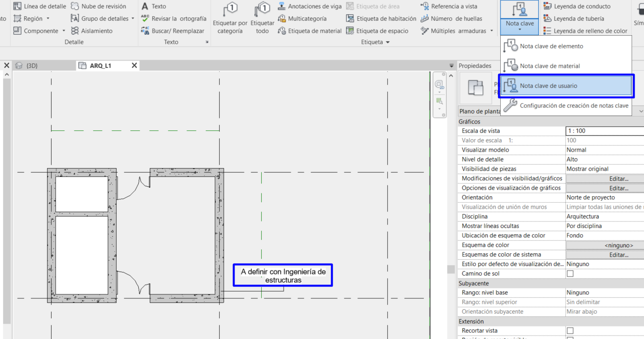This screenshot has width=644, height=339.
Task: Click the 2D navigation wheel icon in view
Action: tap(439, 86)
